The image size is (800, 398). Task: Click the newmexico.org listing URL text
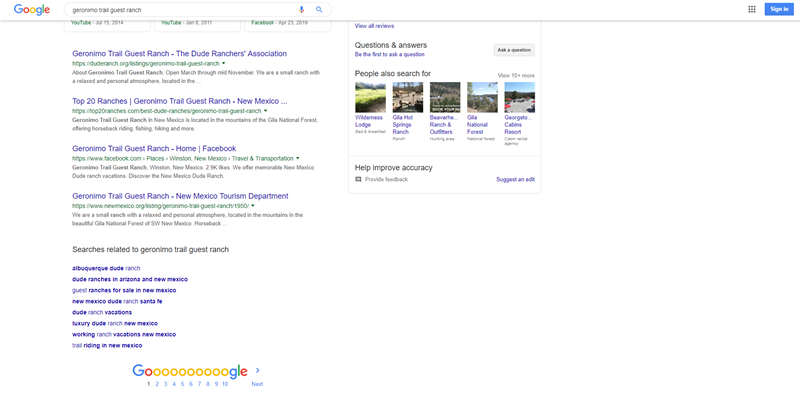(160, 206)
